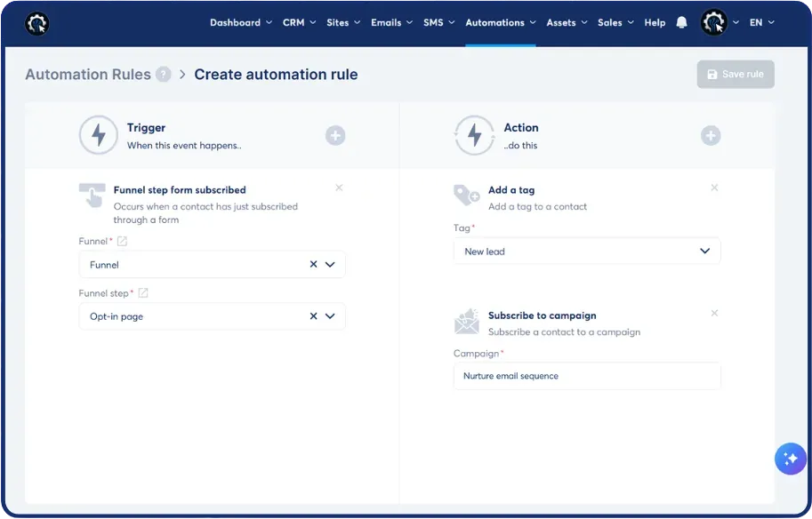
Task: Open the user profile avatar menu
Action: pos(713,23)
